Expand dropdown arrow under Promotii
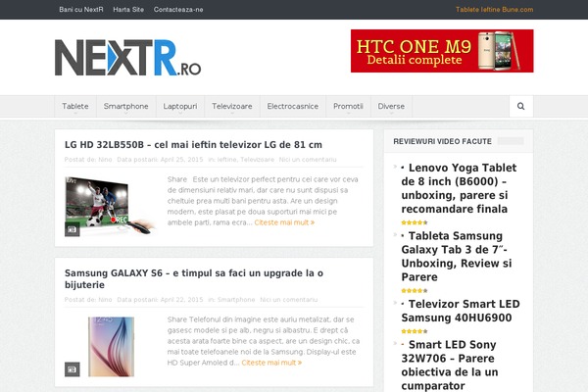The width and height of the screenshot is (588, 392). pos(348,114)
